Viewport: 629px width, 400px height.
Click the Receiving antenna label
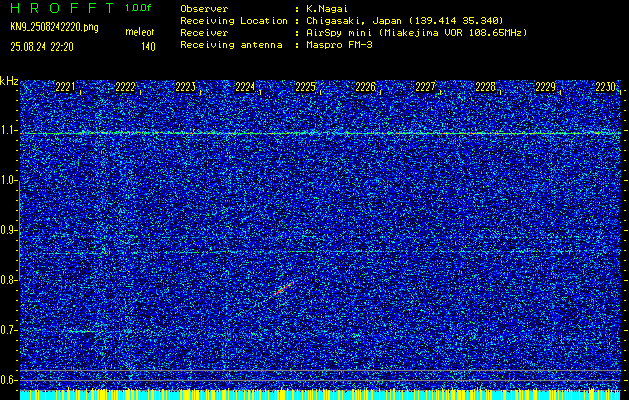point(231,45)
